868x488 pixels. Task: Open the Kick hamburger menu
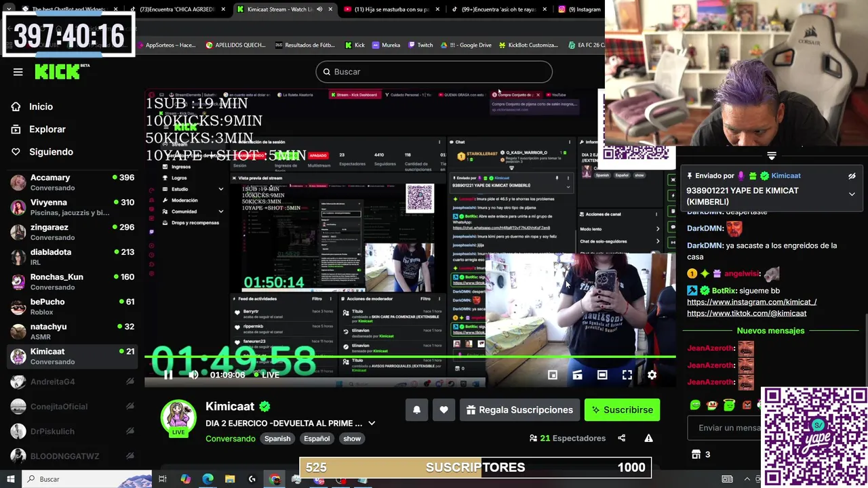point(18,72)
